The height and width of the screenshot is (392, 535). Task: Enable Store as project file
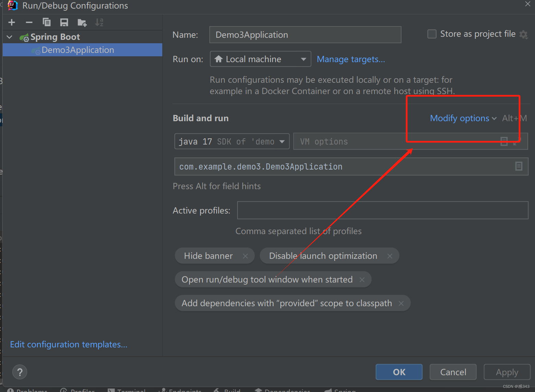(432, 34)
